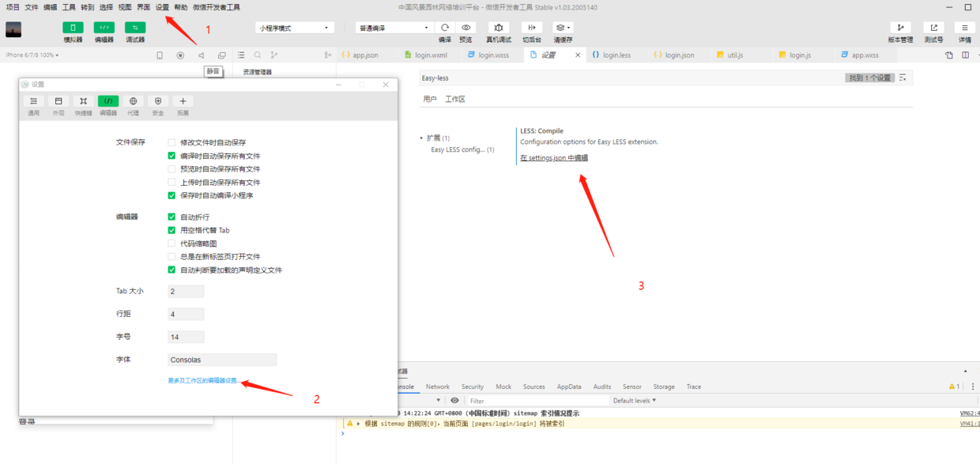Open real device debugging (真机调试)
Viewport: 980px width, 464px height.
point(499,28)
